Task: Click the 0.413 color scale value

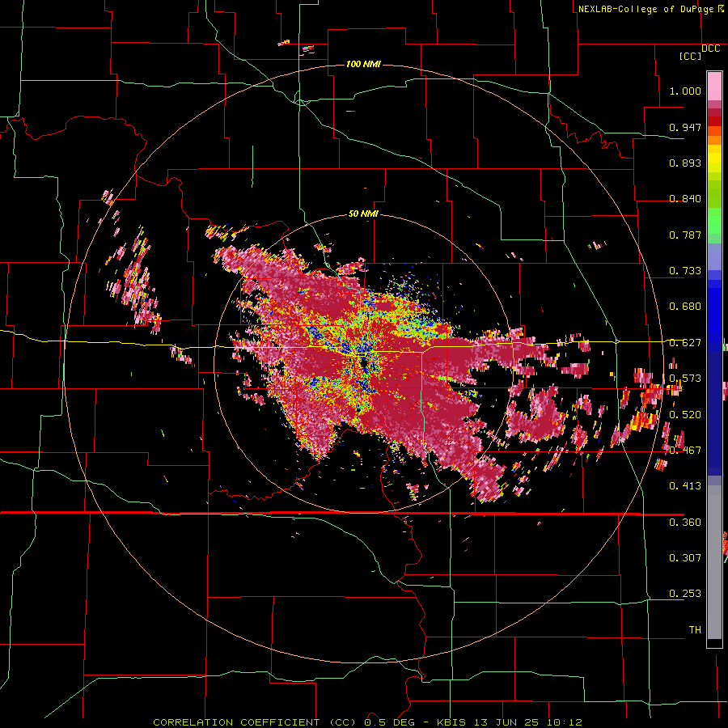Action: 685,486
